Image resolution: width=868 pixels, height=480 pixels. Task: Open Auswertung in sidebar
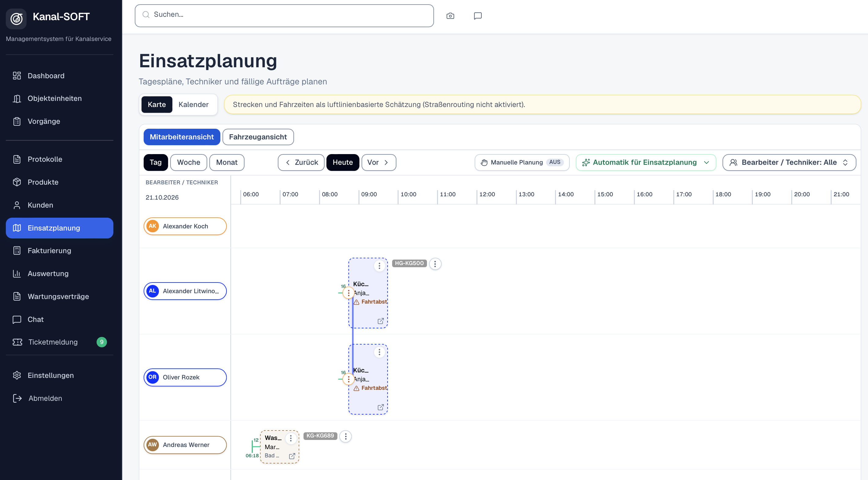(x=60, y=273)
